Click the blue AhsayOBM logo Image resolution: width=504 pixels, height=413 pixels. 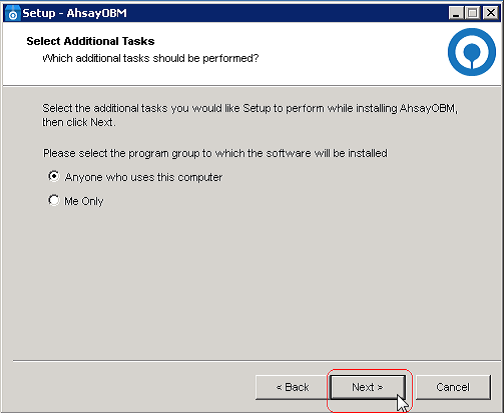point(472,52)
